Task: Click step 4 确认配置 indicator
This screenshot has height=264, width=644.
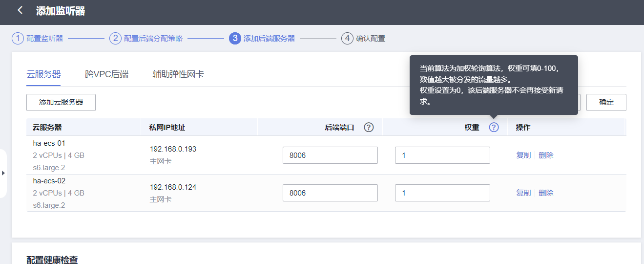Action: pyautogui.click(x=347, y=38)
